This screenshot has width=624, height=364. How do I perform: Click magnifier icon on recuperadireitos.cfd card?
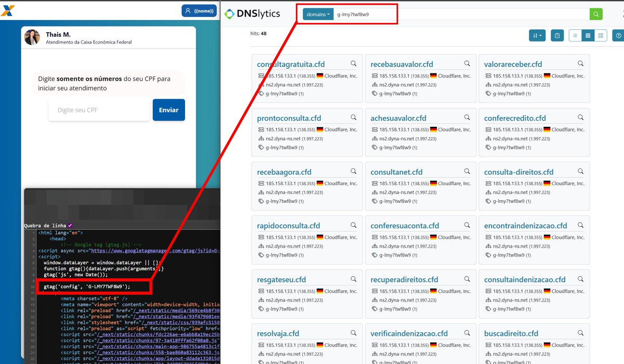pos(467,279)
